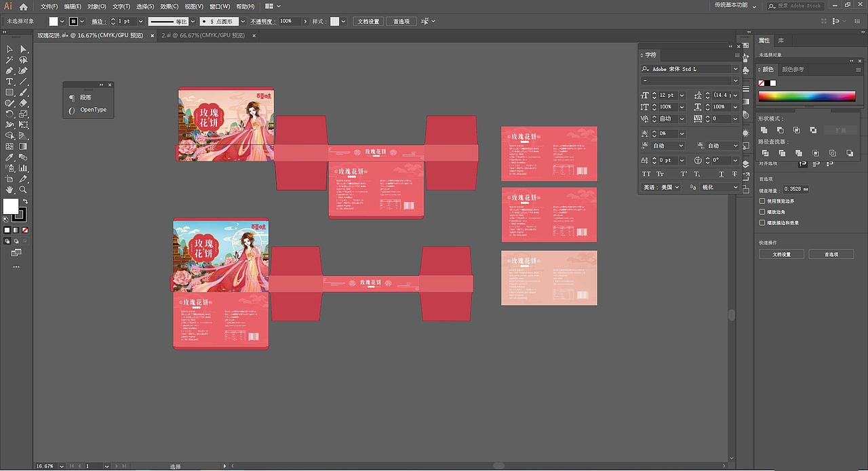Open the Adobe 宋体 Std L font dropdown
The width and height of the screenshot is (868, 471).
[x=735, y=69]
